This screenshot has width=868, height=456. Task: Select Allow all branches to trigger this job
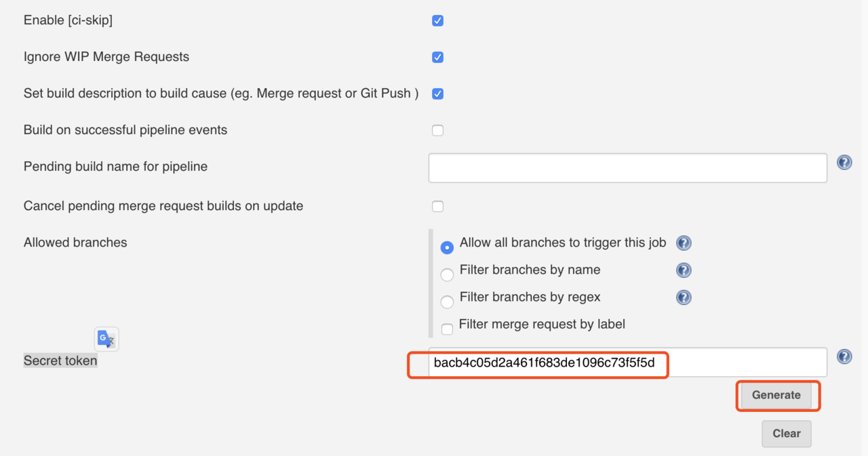(x=447, y=248)
